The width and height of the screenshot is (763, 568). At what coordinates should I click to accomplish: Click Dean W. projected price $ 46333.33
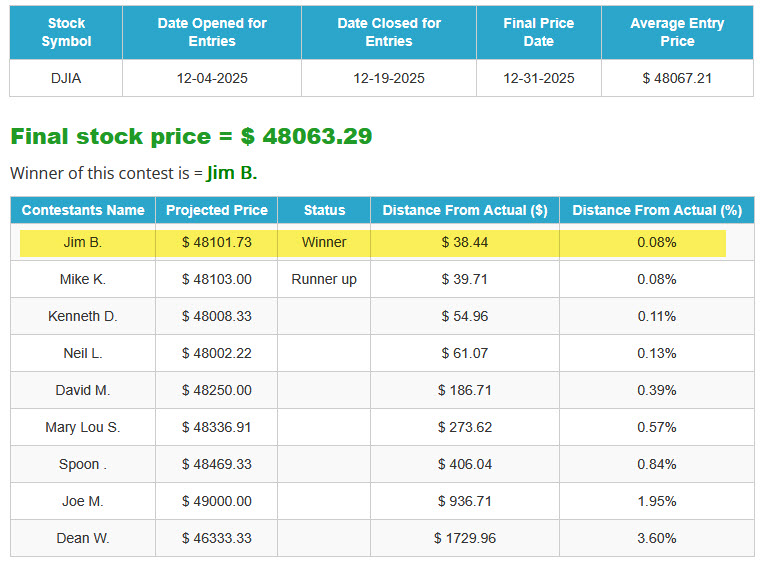[x=217, y=538]
